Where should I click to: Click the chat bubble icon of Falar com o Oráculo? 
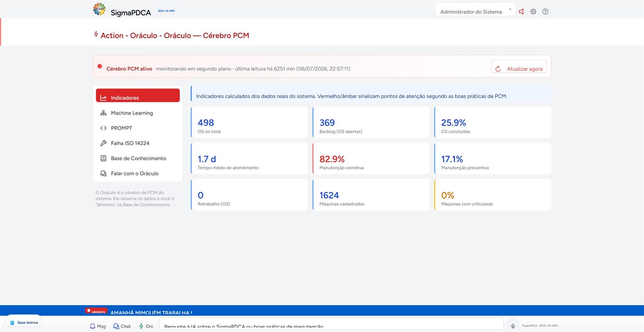tap(103, 174)
